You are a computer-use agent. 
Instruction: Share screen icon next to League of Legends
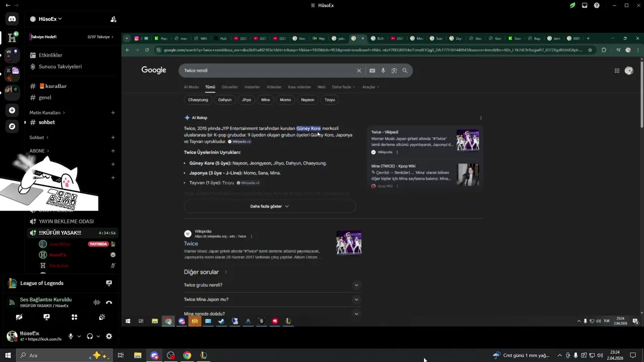pos(109,283)
